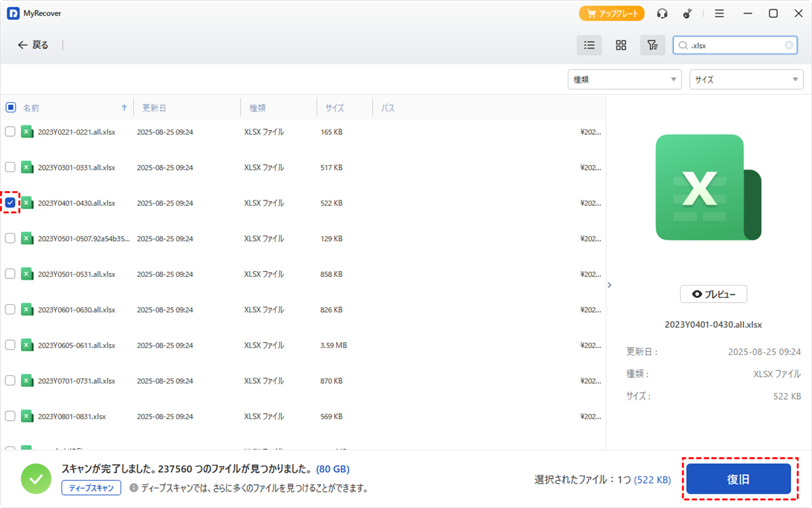Toggle the filter icon

click(652, 45)
